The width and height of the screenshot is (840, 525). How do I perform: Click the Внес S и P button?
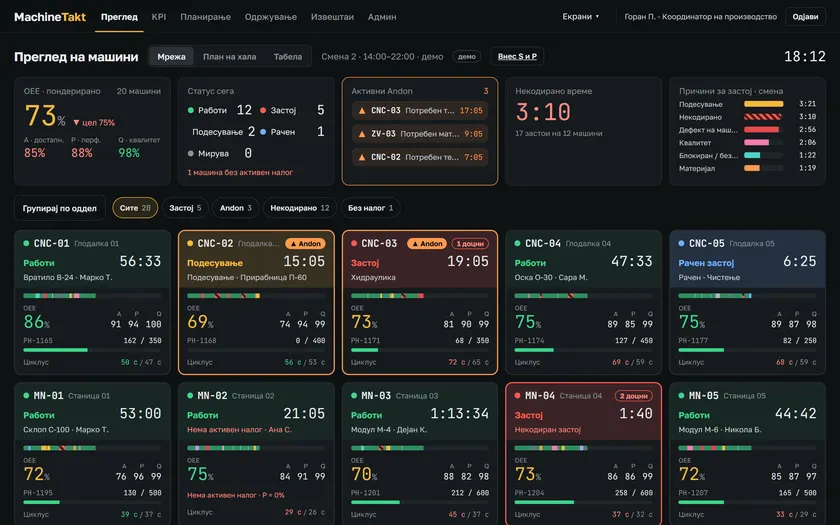517,56
